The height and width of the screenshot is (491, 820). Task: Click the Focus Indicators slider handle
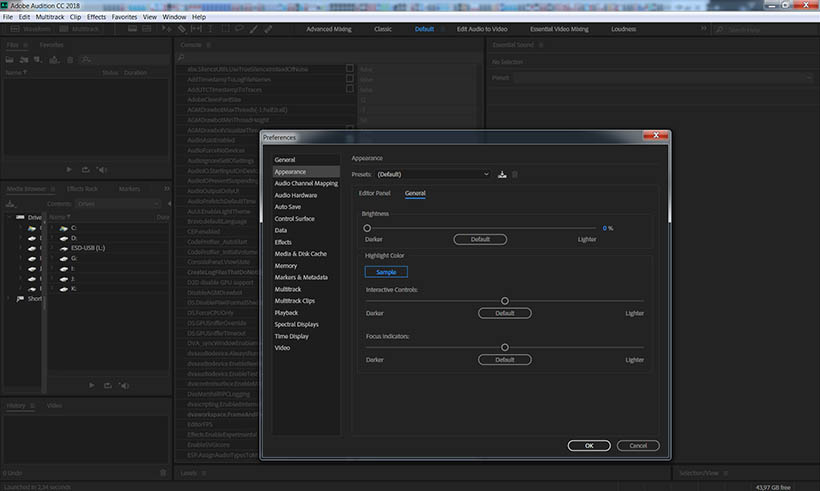coord(505,347)
